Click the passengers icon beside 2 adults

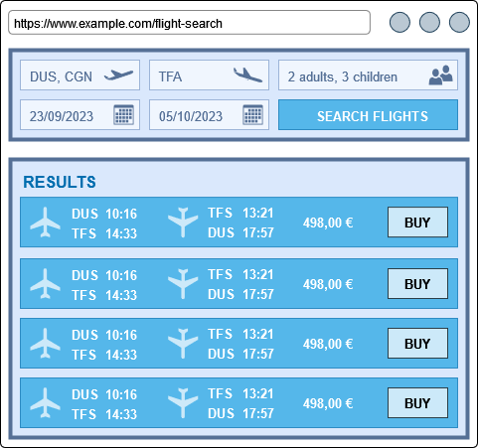coord(440,75)
